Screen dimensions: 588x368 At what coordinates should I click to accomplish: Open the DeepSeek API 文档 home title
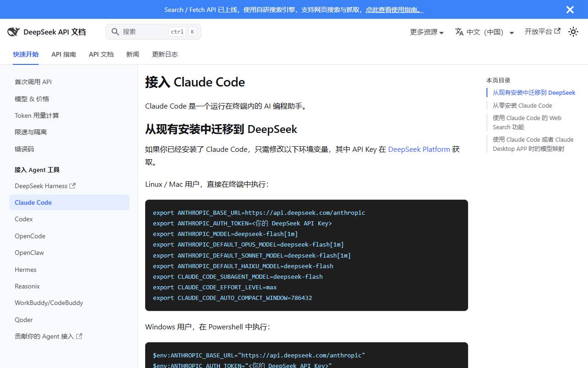click(x=55, y=32)
